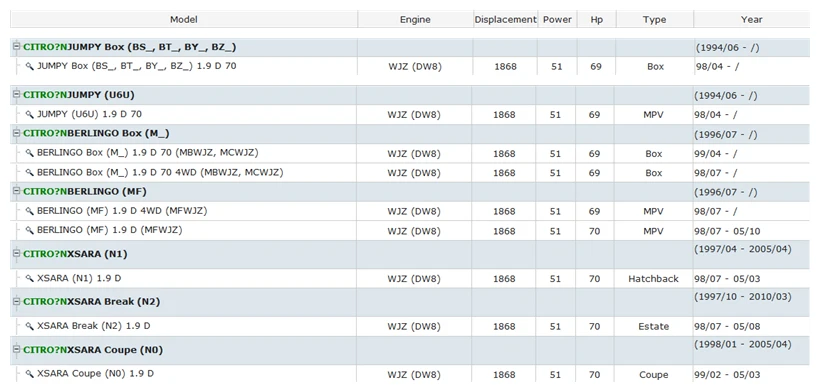This screenshot has height=392, width=820.
Task: Click year value 99/04 - /
Action: 715,154
